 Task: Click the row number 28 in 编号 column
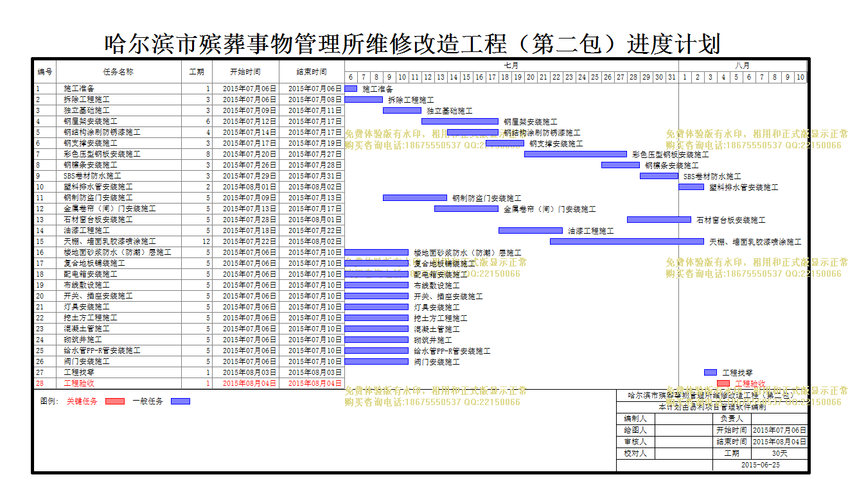pyautogui.click(x=40, y=383)
